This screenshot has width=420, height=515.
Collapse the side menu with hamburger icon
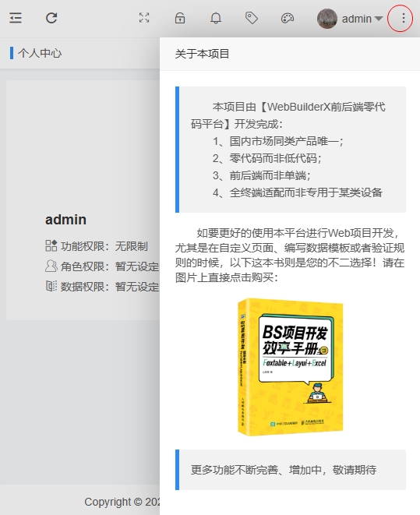coord(16,18)
